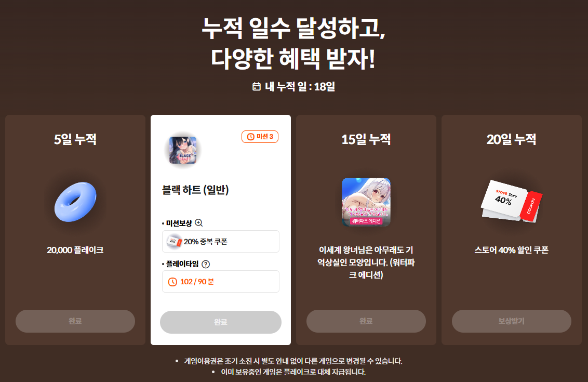Click the calendar icon beside 내 누적 일
The image size is (588, 382).
click(257, 87)
